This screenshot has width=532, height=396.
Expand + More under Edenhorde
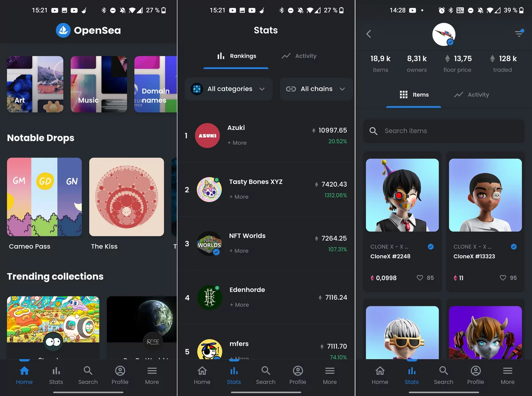pyautogui.click(x=239, y=305)
